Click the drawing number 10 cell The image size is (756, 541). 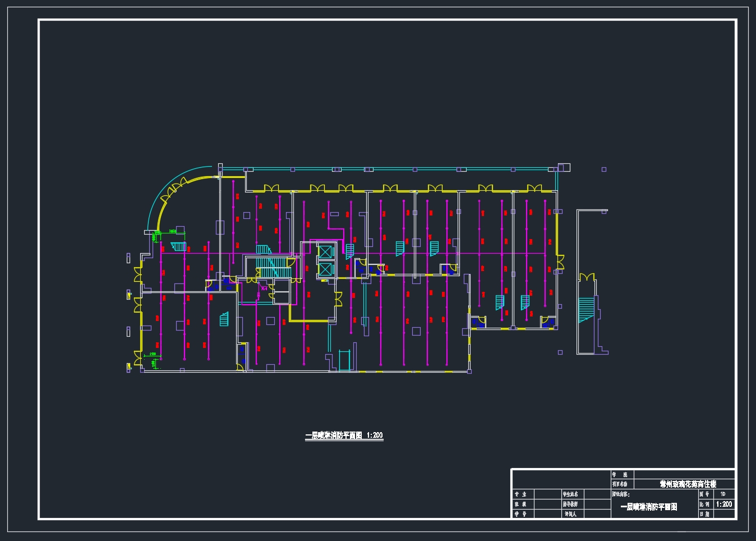[x=723, y=494]
